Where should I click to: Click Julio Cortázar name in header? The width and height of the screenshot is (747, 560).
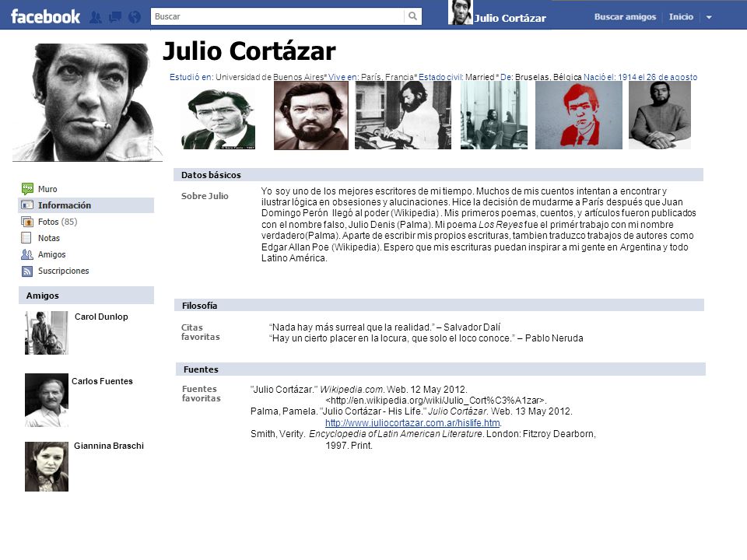click(x=510, y=18)
